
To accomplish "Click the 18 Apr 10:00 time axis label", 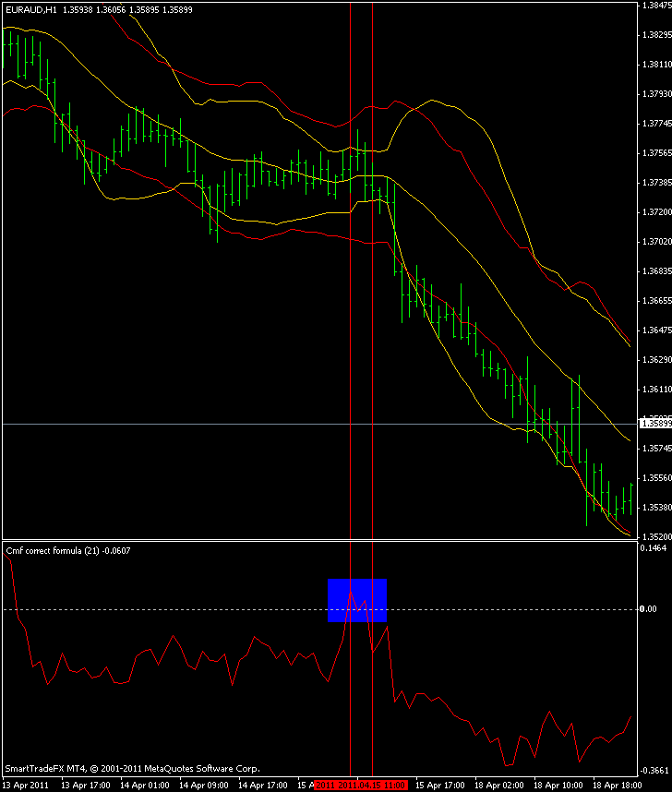I will [558, 785].
